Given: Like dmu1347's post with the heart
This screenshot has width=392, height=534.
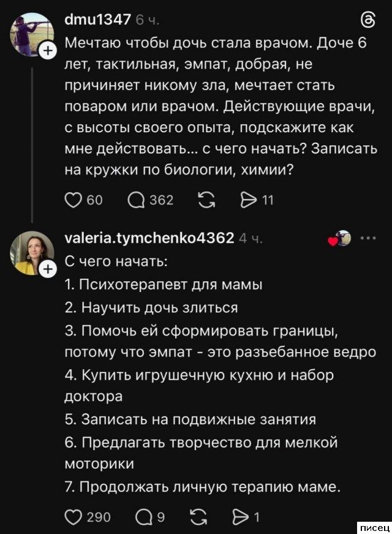Looking at the screenshot, I should tap(73, 200).
